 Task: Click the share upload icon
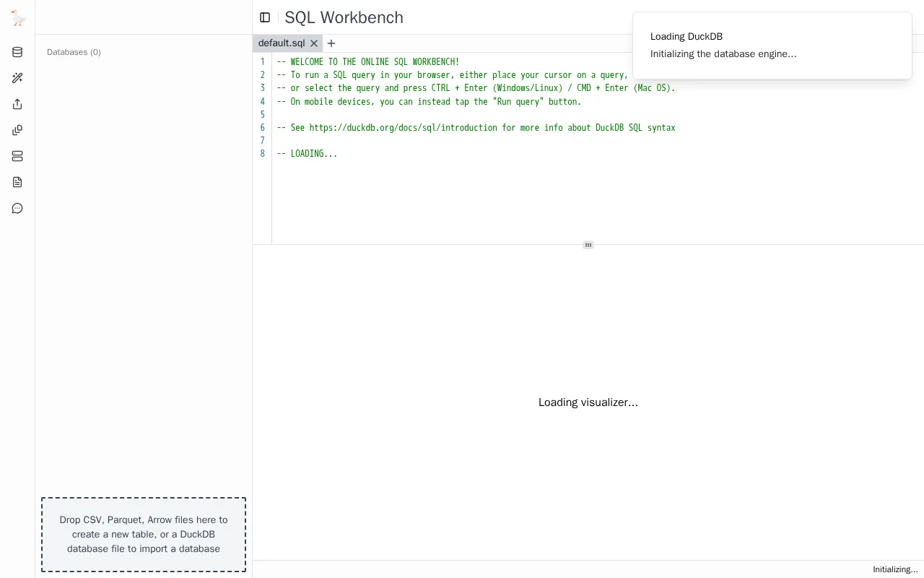[x=17, y=104]
